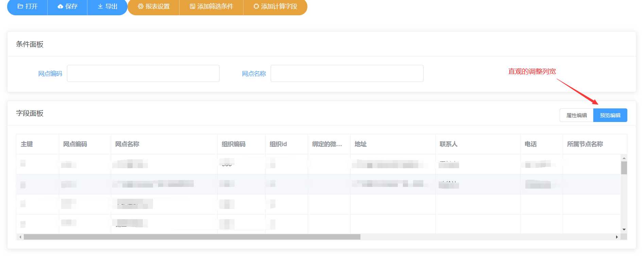Open 报表设置 report settings
The height and width of the screenshot is (280, 644).
pyautogui.click(x=154, y=6)
